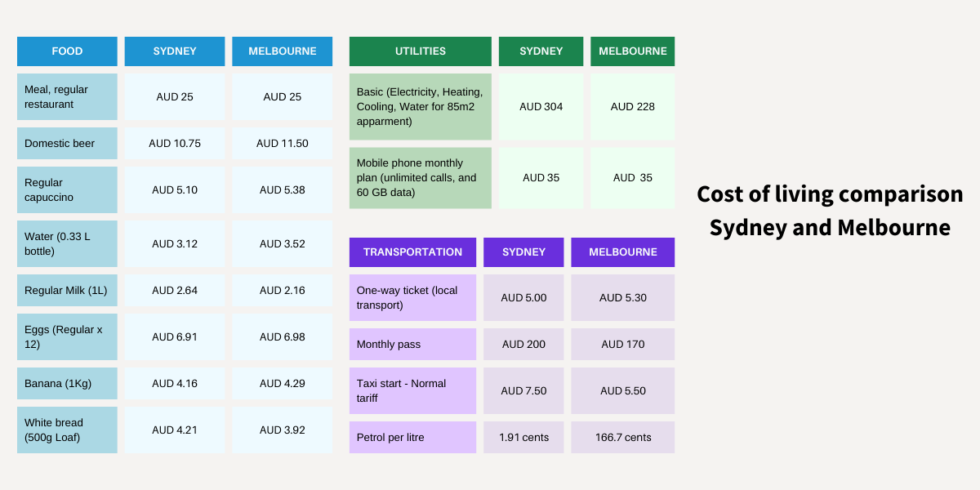Select the Sydney header in the food table
The image size is (980, 490).
[175, 51]
